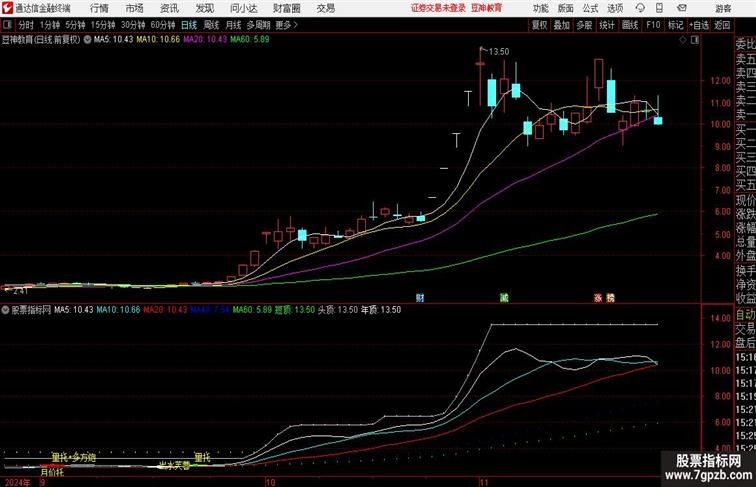This screenshot has width=756, height=487.
Task: Click the 标记 mark button
Action: 675,25
